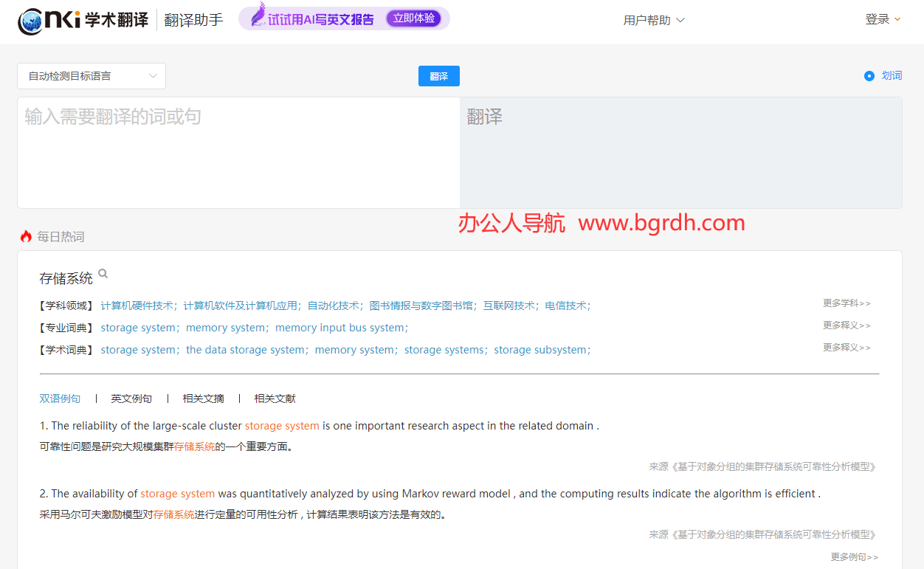924x569 pixels.
Task: Select the 双语例句 tab
Action: [60, 399]
